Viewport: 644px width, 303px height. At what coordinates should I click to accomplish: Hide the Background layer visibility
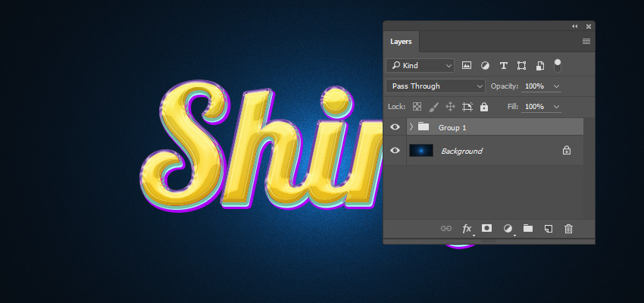[395, 151]
